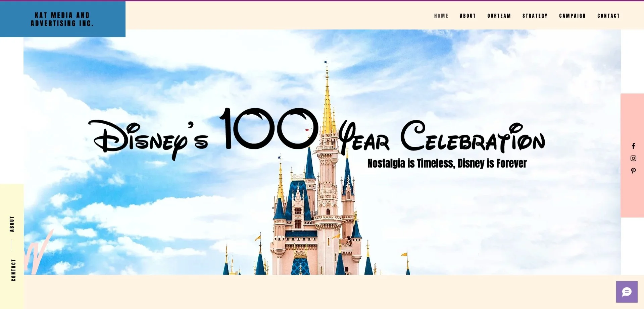Screen dimensions: 644x309
Task: Jump to About from the left vertical sidebar
Action: pos(12,224)
